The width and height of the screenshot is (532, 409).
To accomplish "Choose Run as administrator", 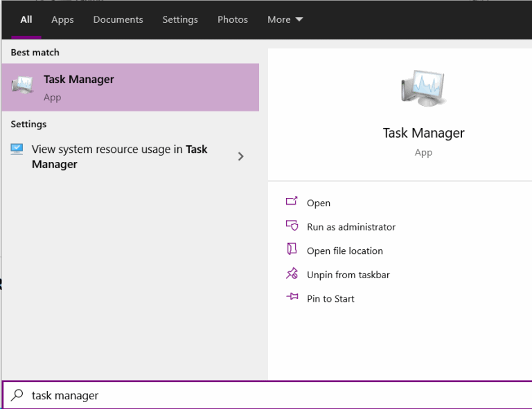I will (351, 227).
